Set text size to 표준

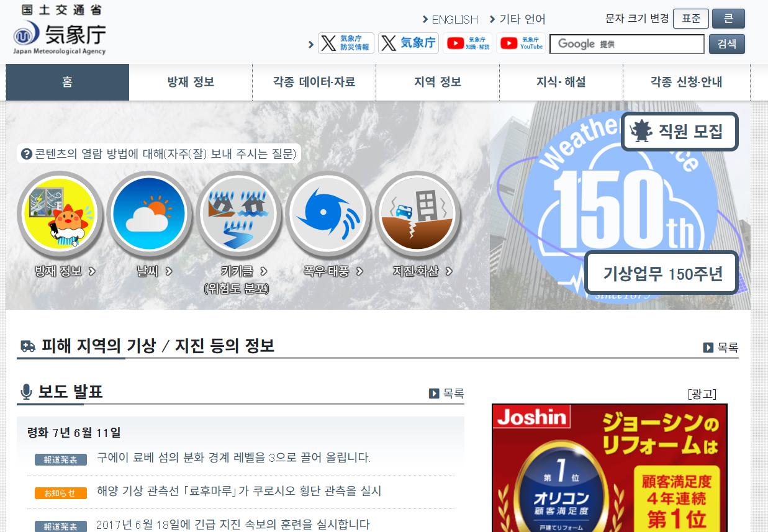click(691, 19)
